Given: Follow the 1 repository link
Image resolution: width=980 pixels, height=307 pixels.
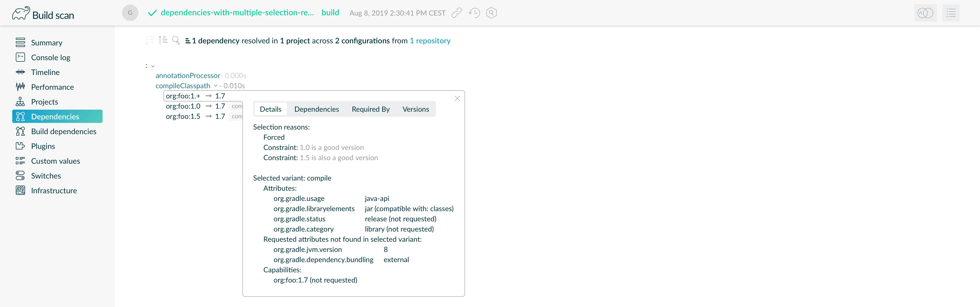Looking at the screenshot, I should [x=430, y=41].
